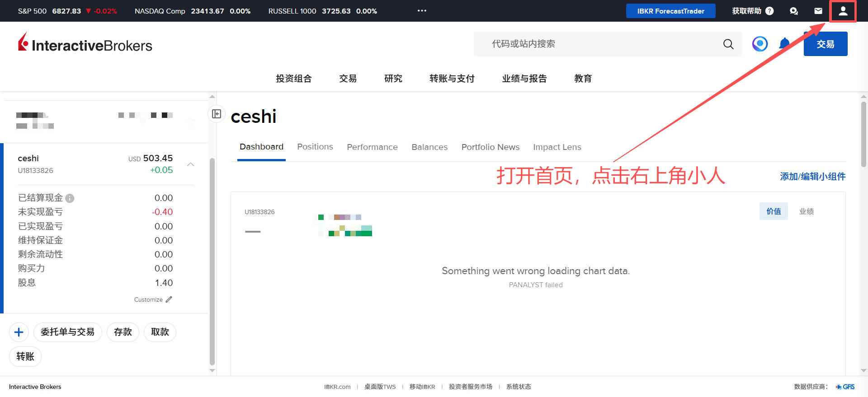The height and width of the screenshot is (397, 868).
Task: Click the search magnifier icon
Action: [x=728, y=44]
